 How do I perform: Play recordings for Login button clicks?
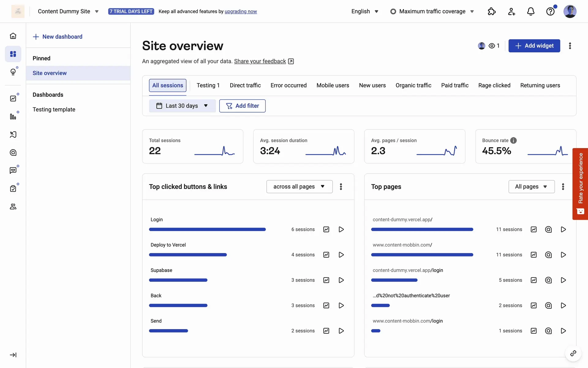[341, 229]
